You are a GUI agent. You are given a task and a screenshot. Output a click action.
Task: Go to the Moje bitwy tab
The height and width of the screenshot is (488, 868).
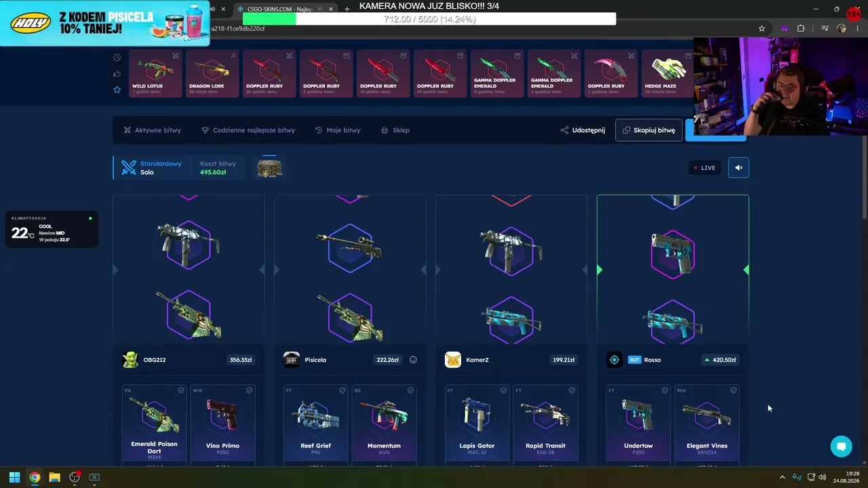[338, 130]
